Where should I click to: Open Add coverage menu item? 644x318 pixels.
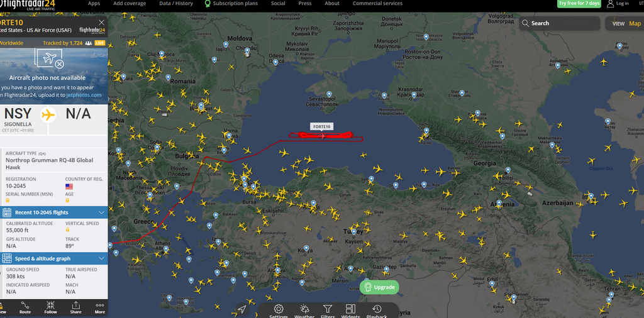click(x=130, y=3)
